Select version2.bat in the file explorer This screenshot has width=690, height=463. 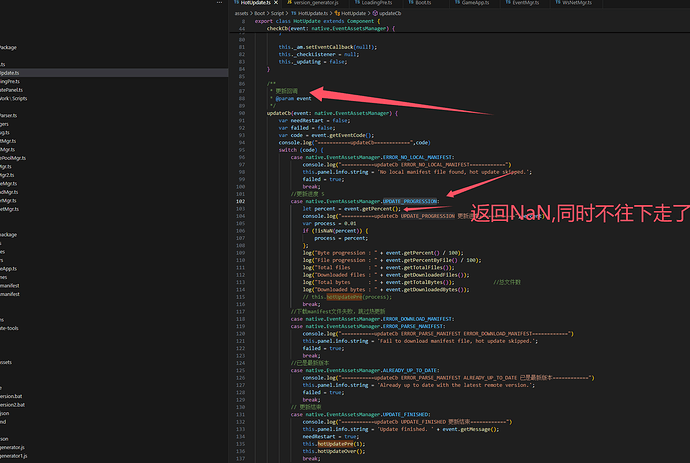click(12, 404)
